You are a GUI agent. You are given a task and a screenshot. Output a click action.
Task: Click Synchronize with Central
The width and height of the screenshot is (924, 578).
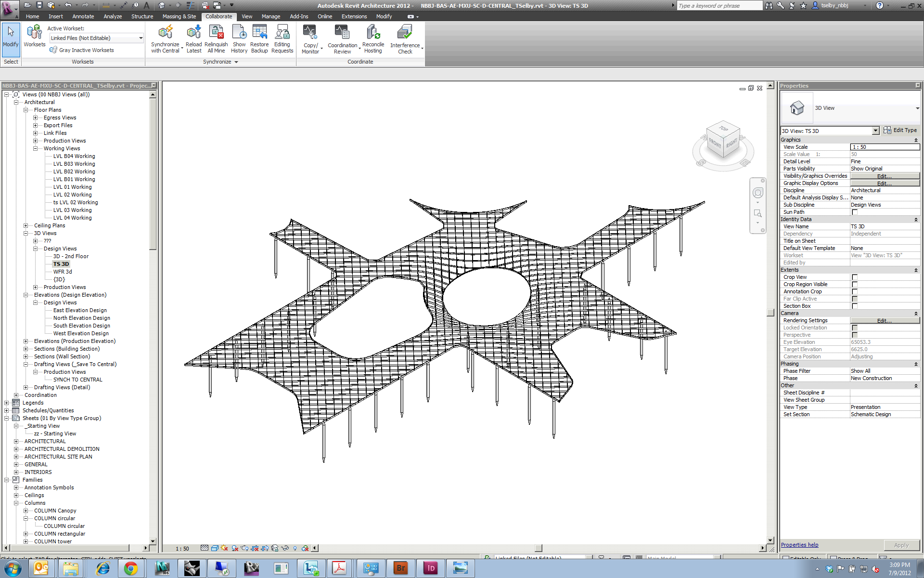pos(165,39)
